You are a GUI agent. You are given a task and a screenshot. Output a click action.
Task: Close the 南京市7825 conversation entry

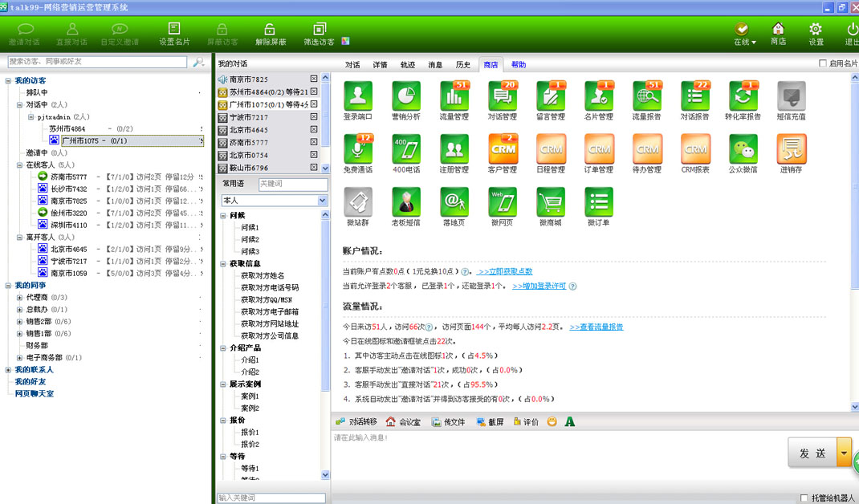click(314, 79)
